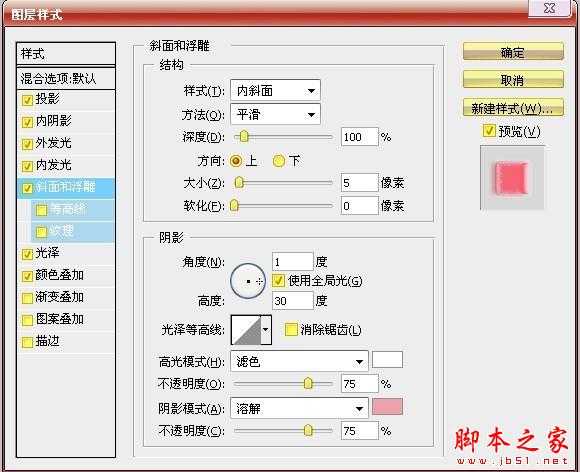
Task: Click the 高度 altitude value field
Action: pyautogui.click(x=293, y=301)
